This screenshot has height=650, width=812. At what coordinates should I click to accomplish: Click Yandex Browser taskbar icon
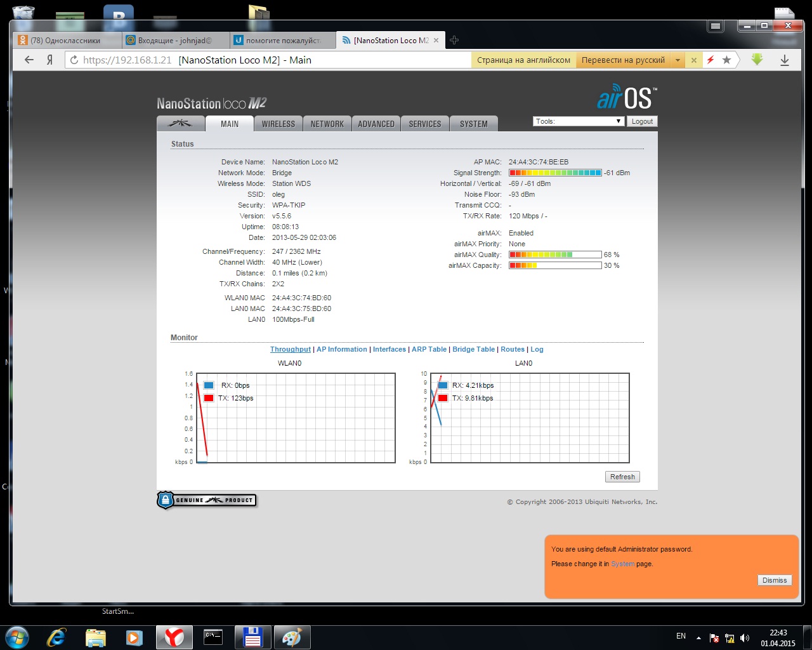(x=174, y=637)
